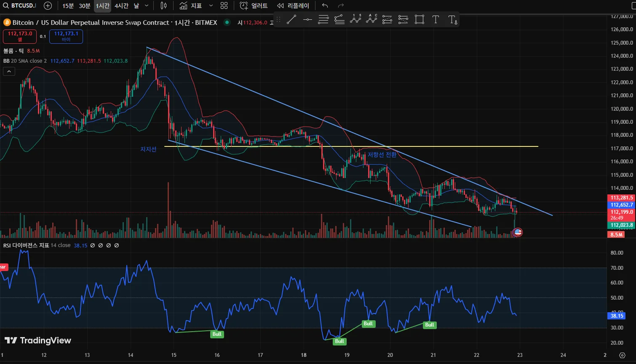Open the candlestick chart style picker

click(164, 5)
